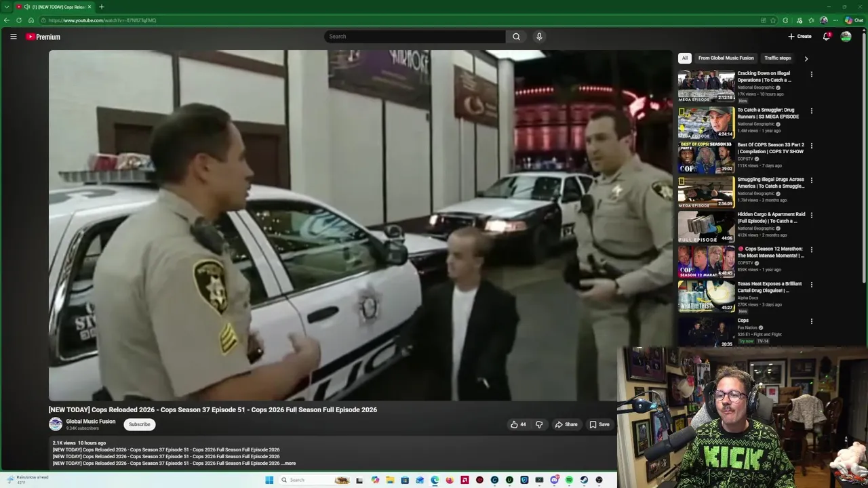The width and height of the screenshot is (868, 488).
Task: Open the YouTube guide hamburger menu
Action: pyautogui.click(x=13, y=37)
